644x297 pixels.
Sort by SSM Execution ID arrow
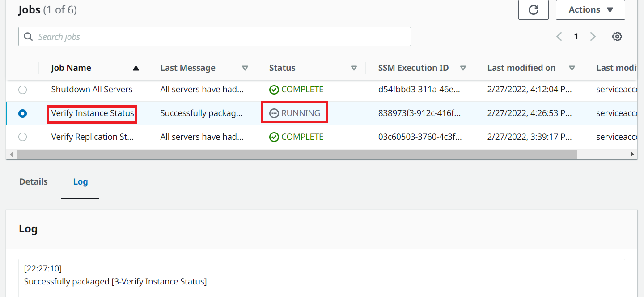[463, 68]
